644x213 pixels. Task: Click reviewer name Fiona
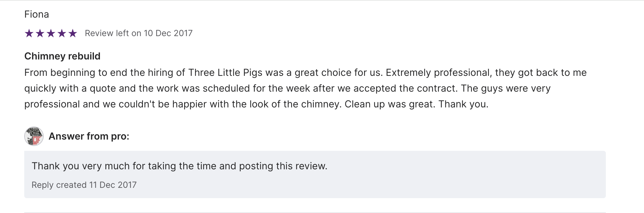point(37,14)
